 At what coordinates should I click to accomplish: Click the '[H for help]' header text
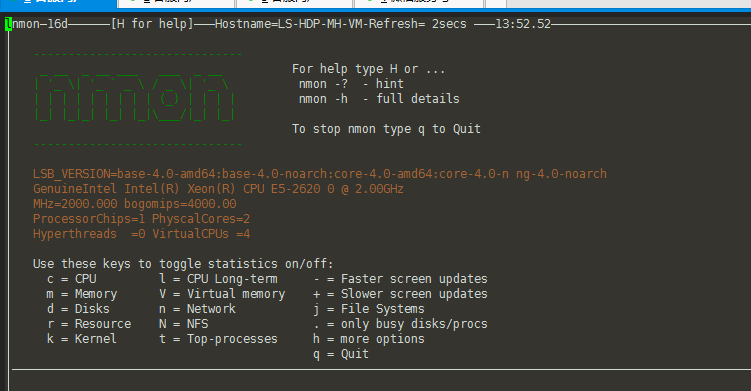pos(152,24)
